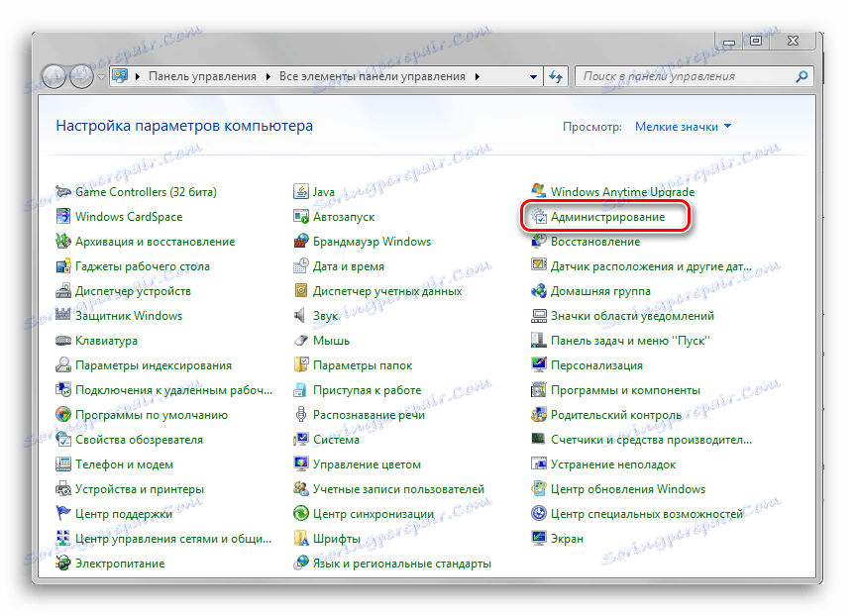856x616 pixels.
Task: Open Язык и региональные стандарты link
Action: tap(402, 564)
